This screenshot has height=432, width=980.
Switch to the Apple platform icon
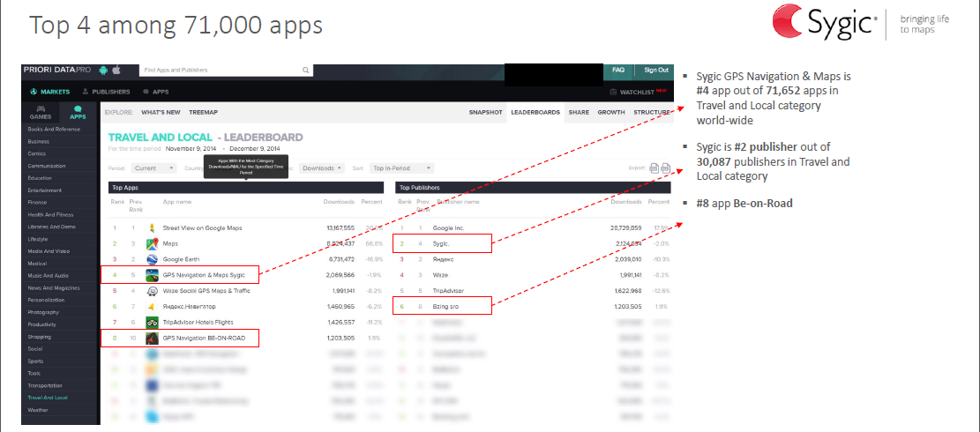pos(116,70)
